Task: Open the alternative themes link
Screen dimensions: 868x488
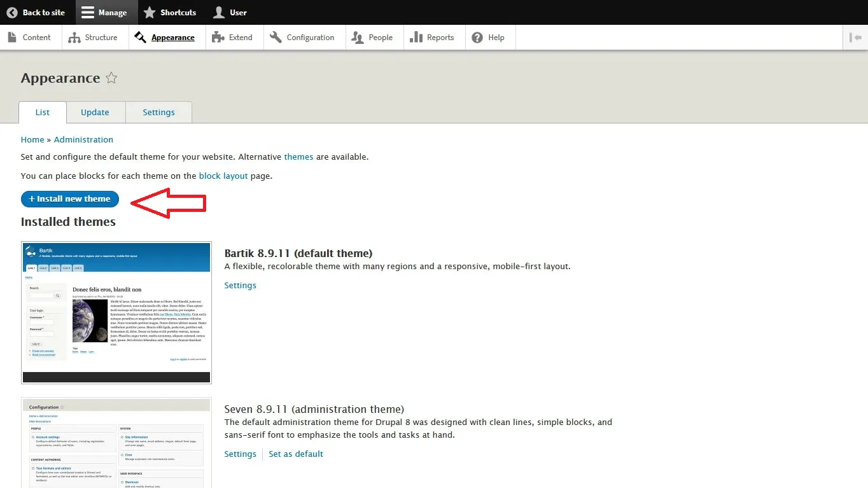Action: pyautogui.click(x=298, y=157)
